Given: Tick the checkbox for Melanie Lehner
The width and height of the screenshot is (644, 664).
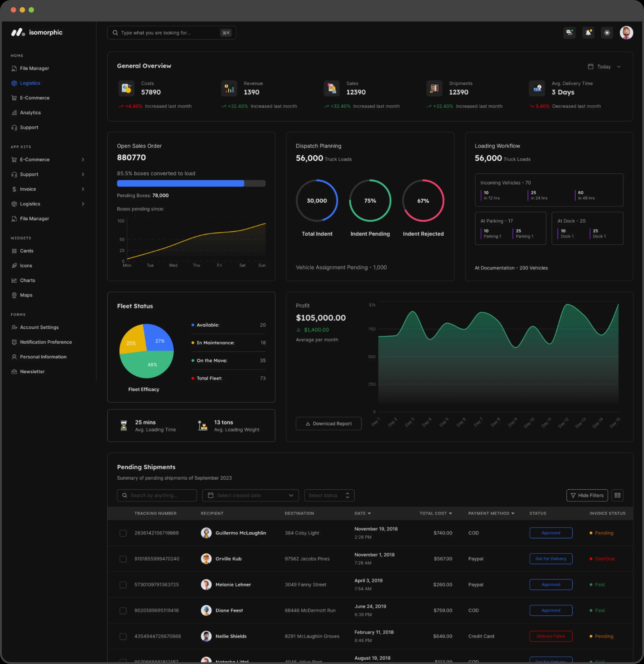Looking at the screenshot, I should (x=123, y=585).
